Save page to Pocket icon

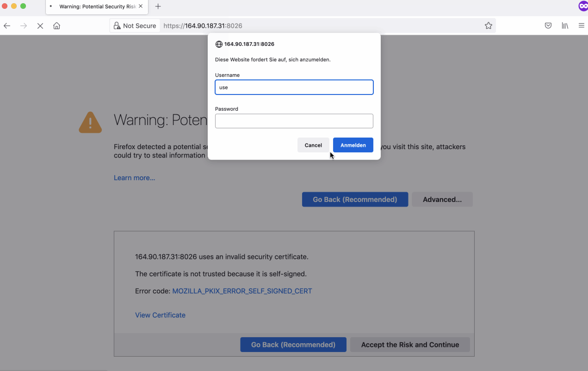(548, 26)
